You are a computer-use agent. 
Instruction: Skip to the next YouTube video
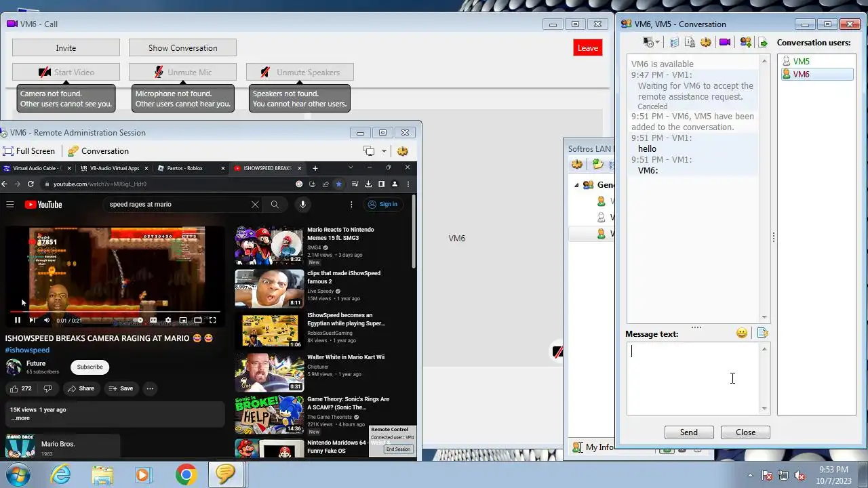coord(32,320)
